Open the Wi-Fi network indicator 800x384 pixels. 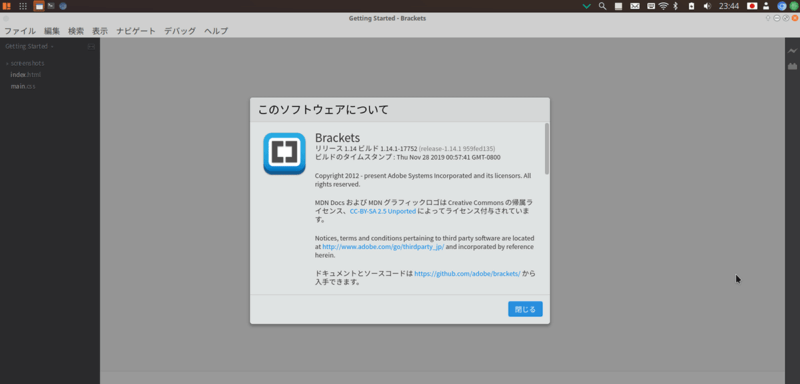tap(663, 6)
